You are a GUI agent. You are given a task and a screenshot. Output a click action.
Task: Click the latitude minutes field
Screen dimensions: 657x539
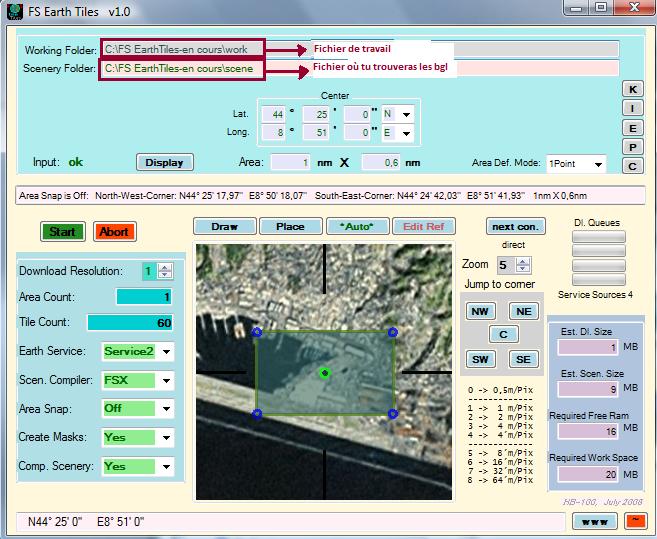316,114
